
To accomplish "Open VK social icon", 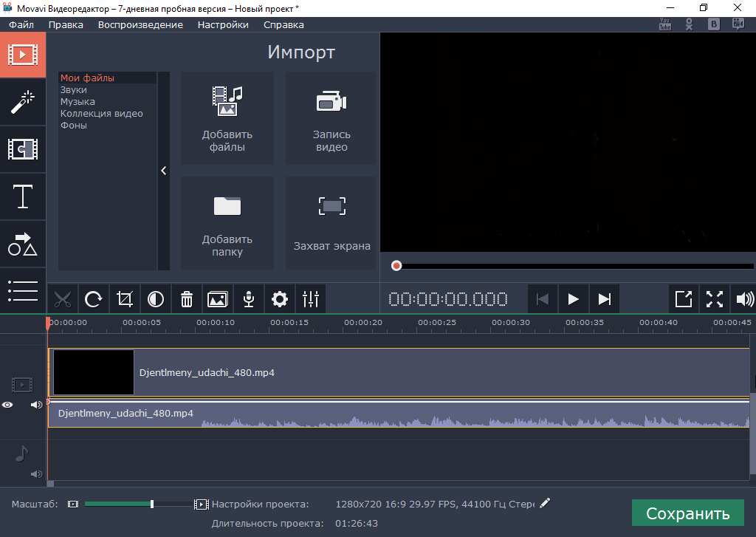I will (x=714, y=24).
